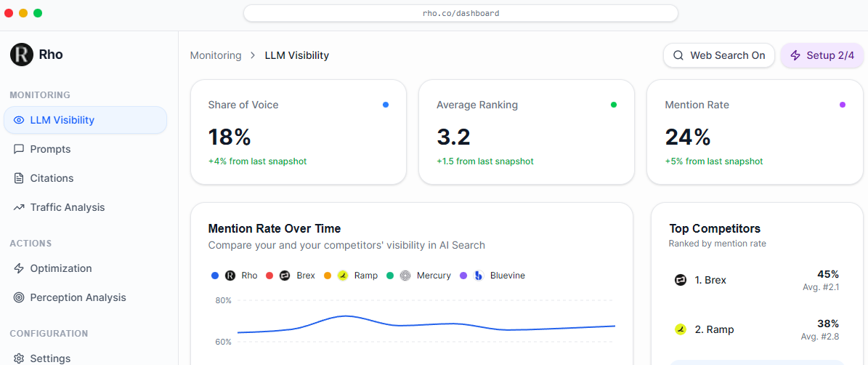Click the Ramp logo in Top Competitors
This screenshot has height=365, width=868.
pos(681,329)
